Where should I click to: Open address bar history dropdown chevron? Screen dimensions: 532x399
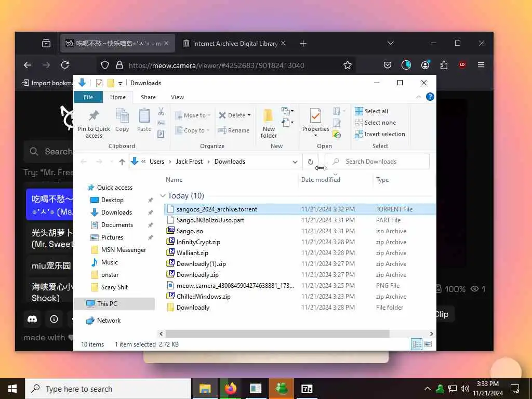(x=295, y=162)
